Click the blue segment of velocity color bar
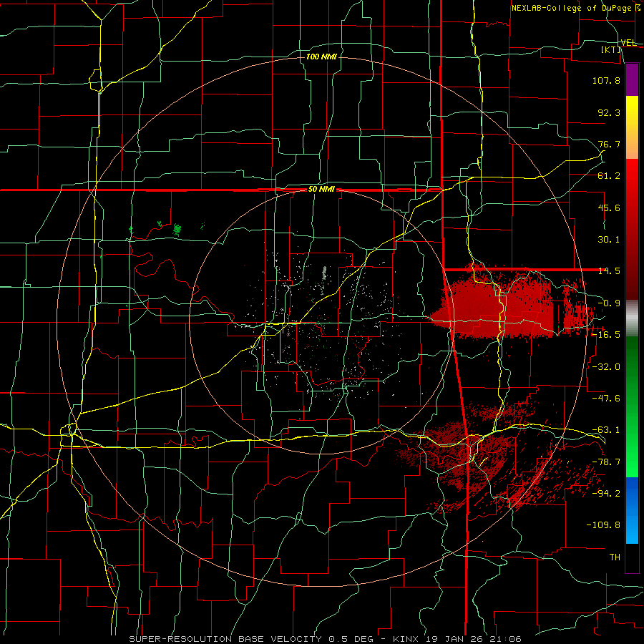The image size is (644, 644). [632, 510]
